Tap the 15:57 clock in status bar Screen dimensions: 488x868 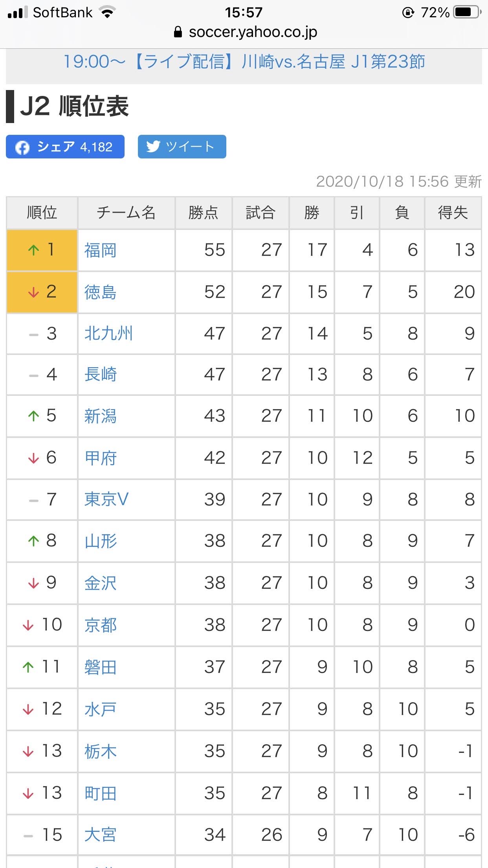[244, 13]
